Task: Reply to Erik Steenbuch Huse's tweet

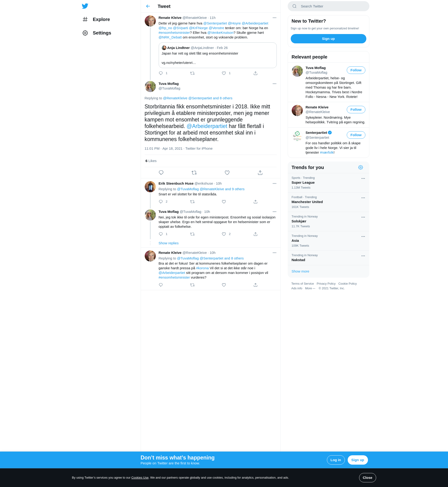Action: (161, 202)
